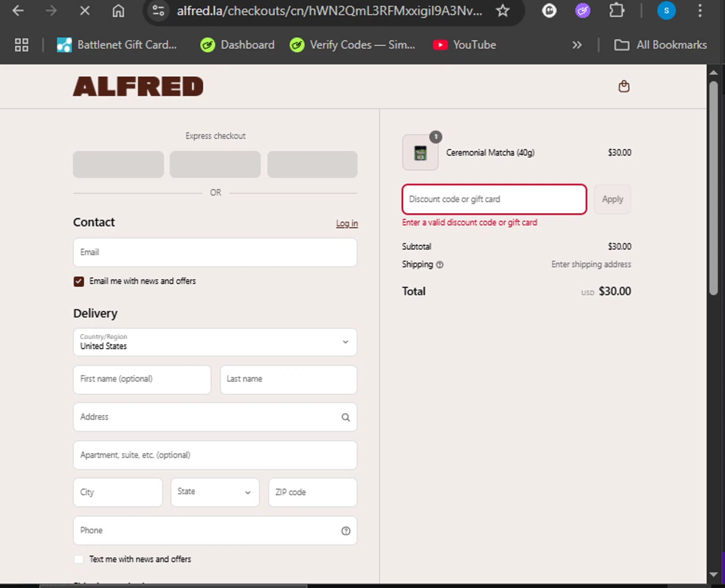
Task: Focus the Last name field
Action: [x=289, y=379]
